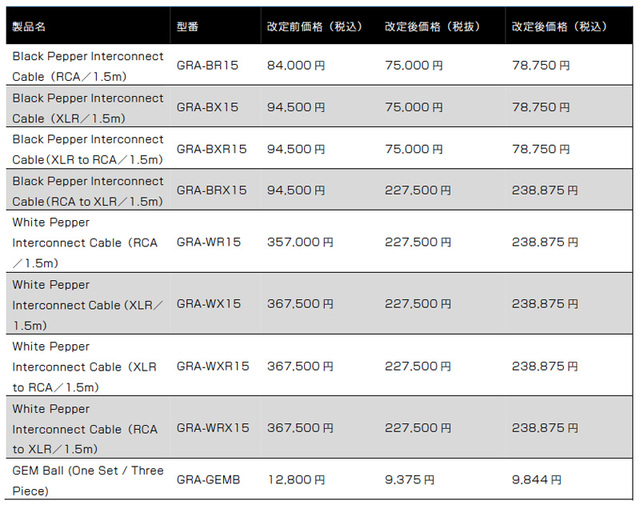Click the 製品名 column header

31,25
